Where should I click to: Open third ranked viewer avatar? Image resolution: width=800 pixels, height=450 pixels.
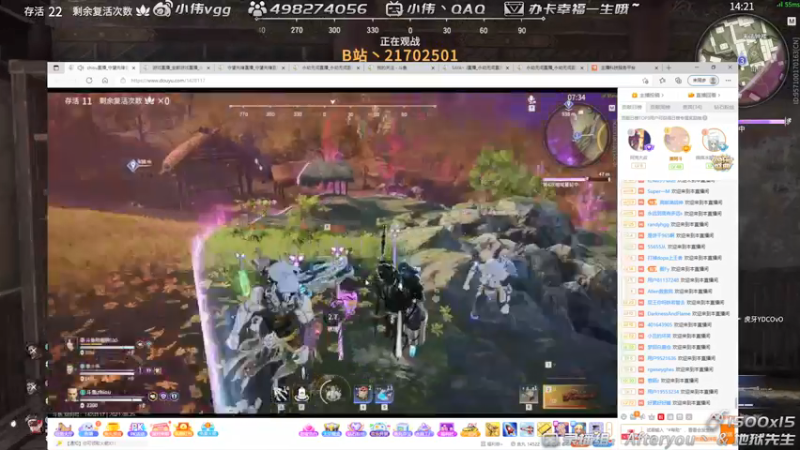[x=714, y=140]
